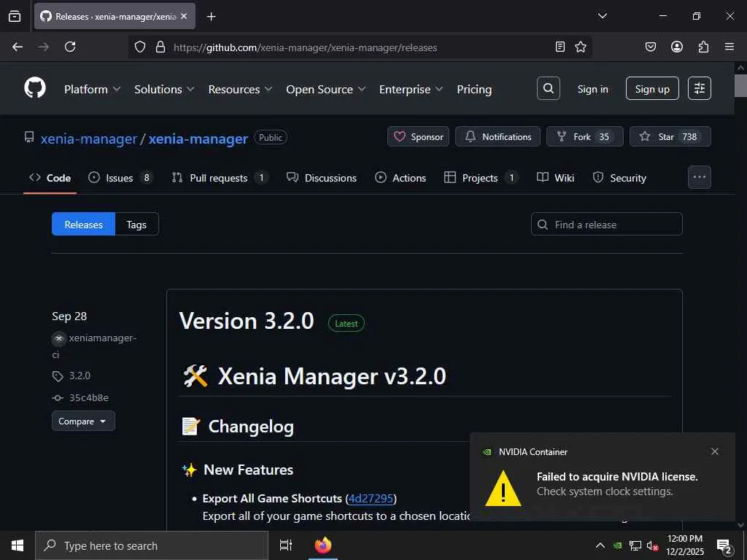
Task: Click the xeniamanager-ci avatar
Action: tap(58, 338)
